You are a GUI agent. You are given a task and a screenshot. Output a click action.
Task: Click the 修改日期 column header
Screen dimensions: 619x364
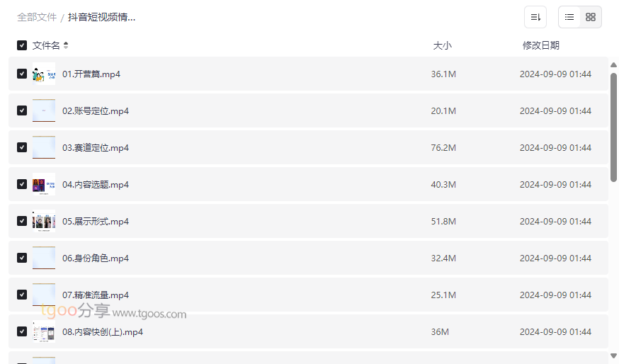coord(540,45)
